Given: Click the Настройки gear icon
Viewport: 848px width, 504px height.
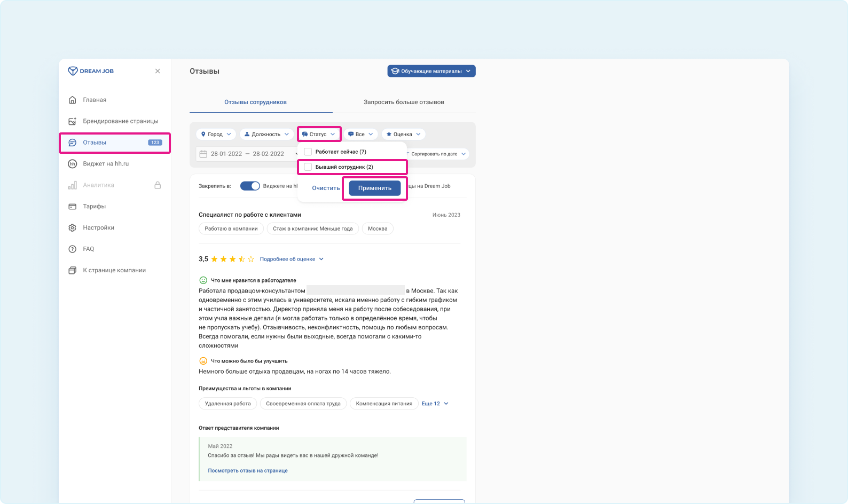Looking at the screenshot, I should point(73,228).
